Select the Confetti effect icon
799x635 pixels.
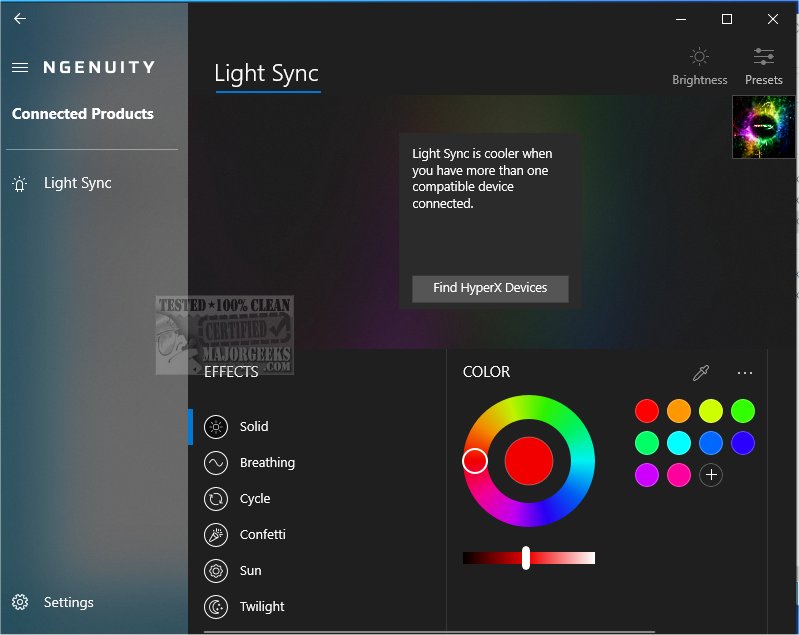pyautogui.click(x=216, y=535)
